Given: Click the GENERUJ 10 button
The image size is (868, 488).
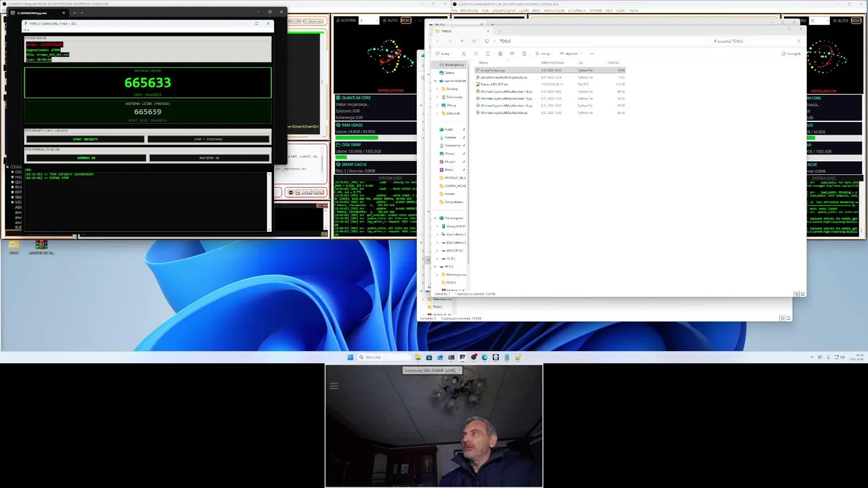Looking at the screenshot, I should (x=86, y=158).
